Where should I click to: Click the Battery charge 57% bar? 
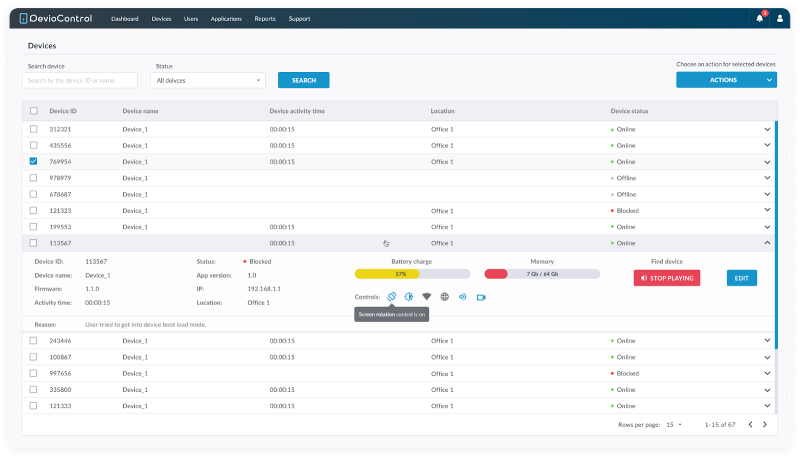coord(412,274)
